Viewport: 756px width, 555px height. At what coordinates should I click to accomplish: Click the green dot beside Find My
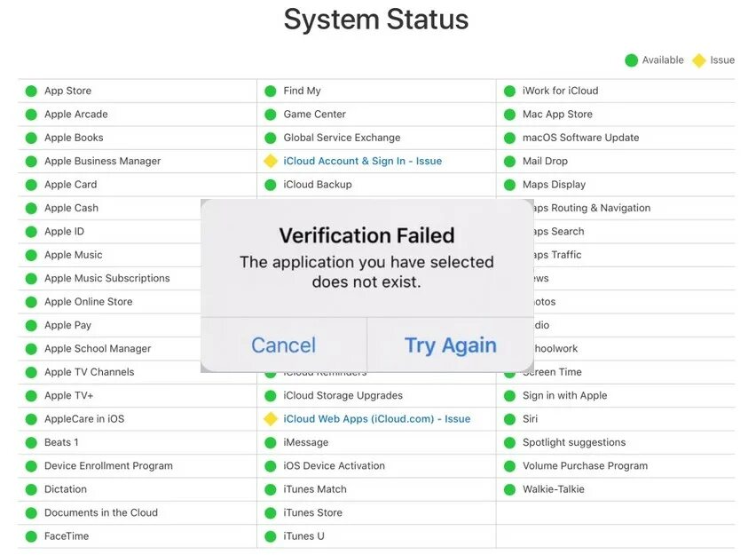click(x=271, y=91)
